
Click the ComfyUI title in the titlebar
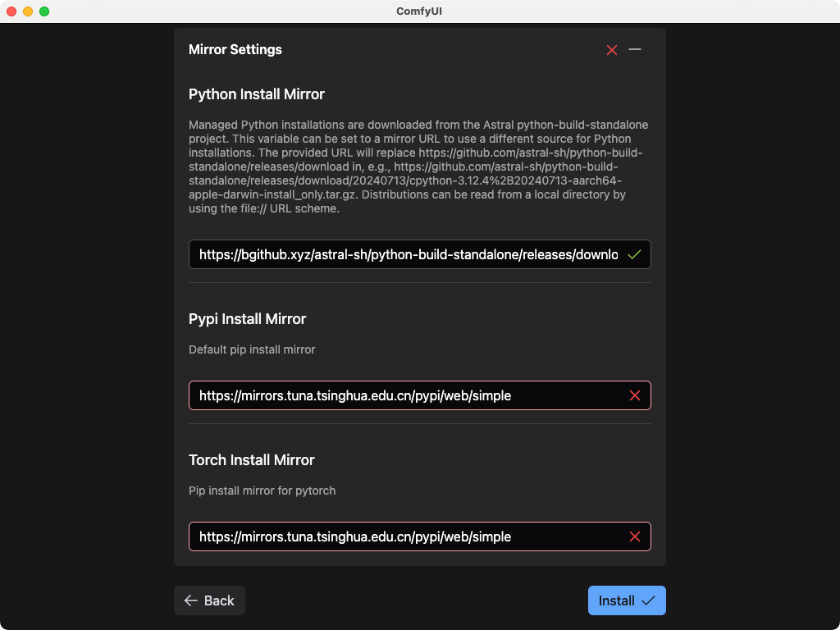(419, 11)
